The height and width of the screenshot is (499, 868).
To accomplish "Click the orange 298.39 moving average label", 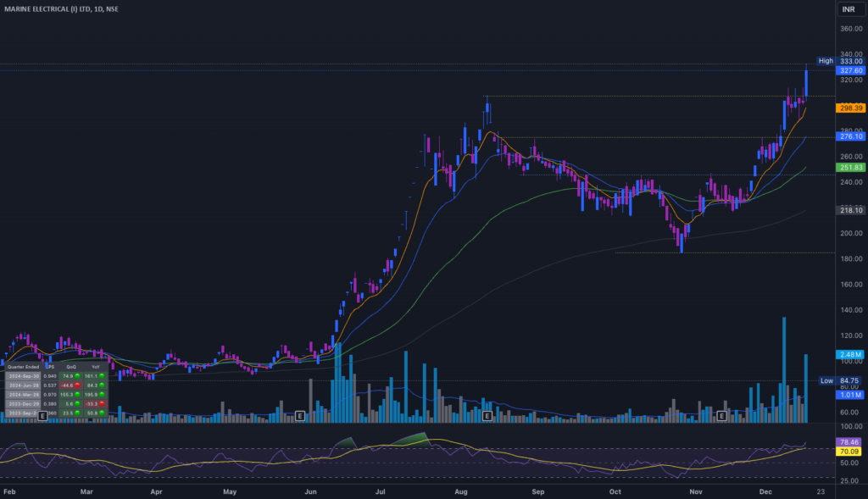I will click(x=849, y=108).
